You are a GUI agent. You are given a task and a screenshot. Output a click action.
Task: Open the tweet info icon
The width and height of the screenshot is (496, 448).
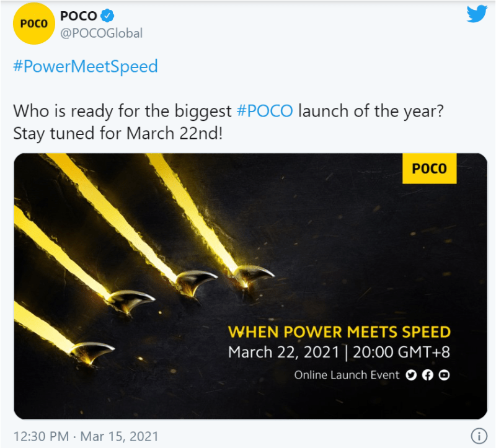coord(477,435)
